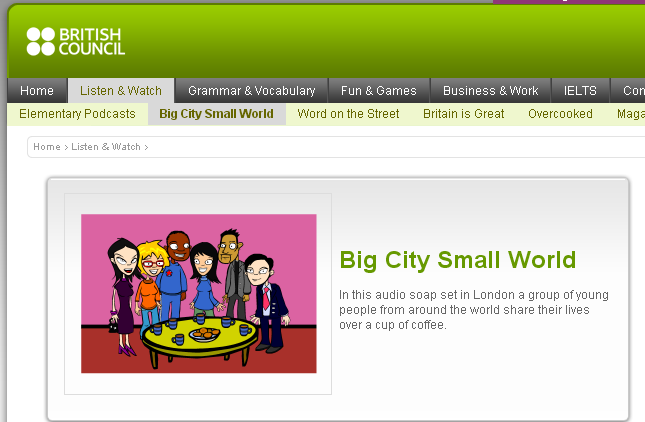Open the Home navigation tab
645x422 pixels.
click(x=37, y=90)
